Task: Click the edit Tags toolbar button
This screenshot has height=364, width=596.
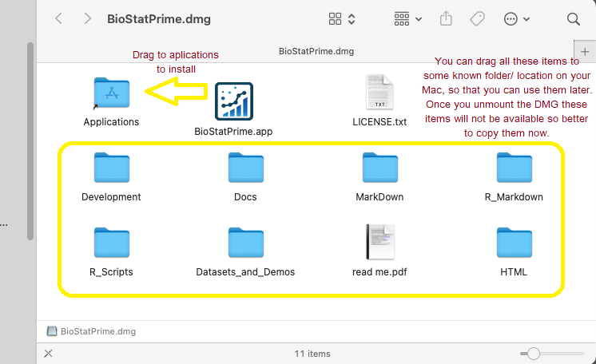Action: point(478,18)
